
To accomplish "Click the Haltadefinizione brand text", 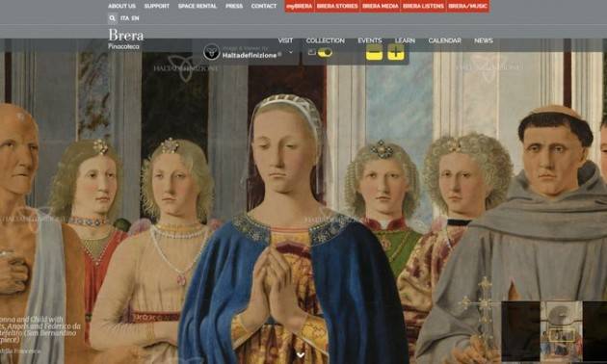I will pyautogui.click(x=251, y=55).
